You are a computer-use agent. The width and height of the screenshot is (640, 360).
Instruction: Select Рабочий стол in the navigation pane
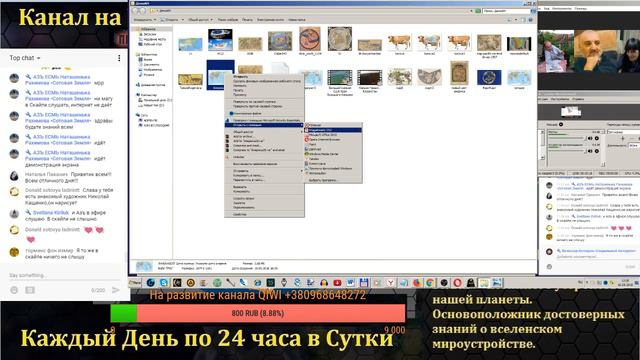tap(153, 44)
